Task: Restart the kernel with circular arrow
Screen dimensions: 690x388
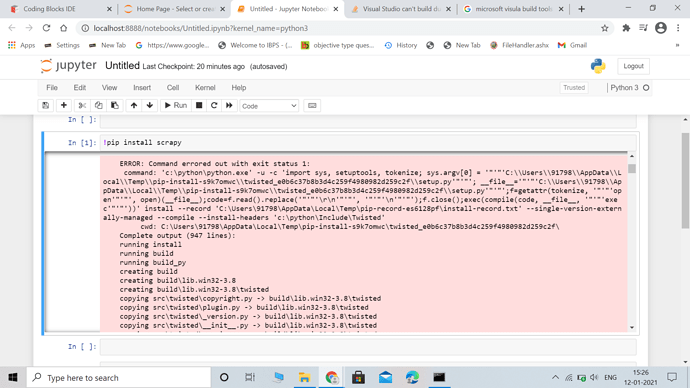Action: click(x=214, y=106)
